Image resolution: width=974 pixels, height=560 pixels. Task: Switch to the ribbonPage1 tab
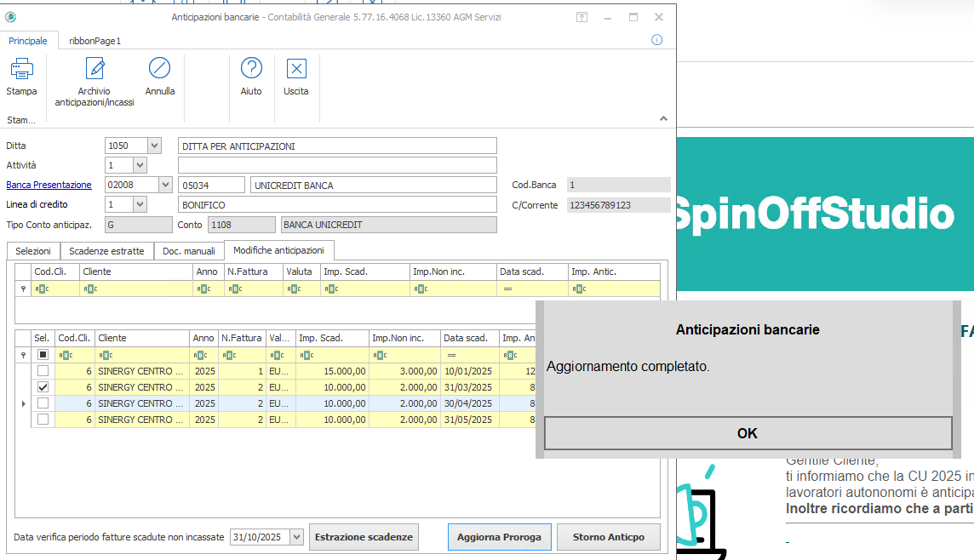(x=95, y=41)
